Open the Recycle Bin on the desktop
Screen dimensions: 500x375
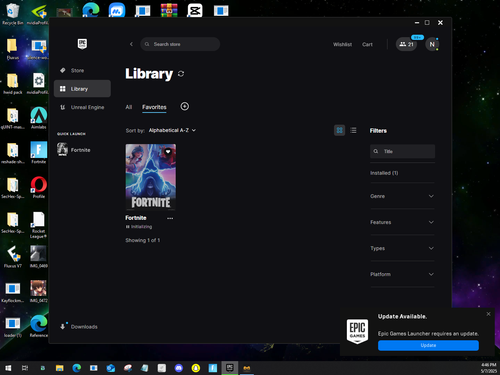(x=13, y=14)
